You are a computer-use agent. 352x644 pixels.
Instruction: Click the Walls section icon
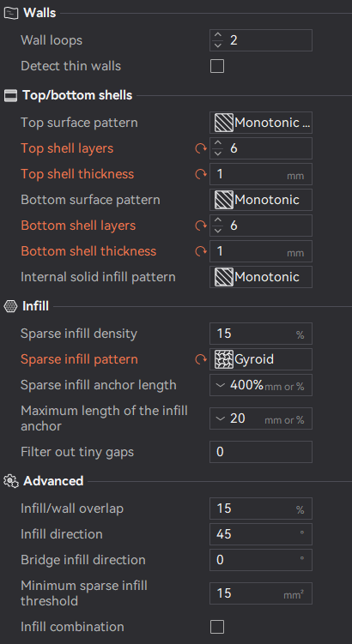10,13
